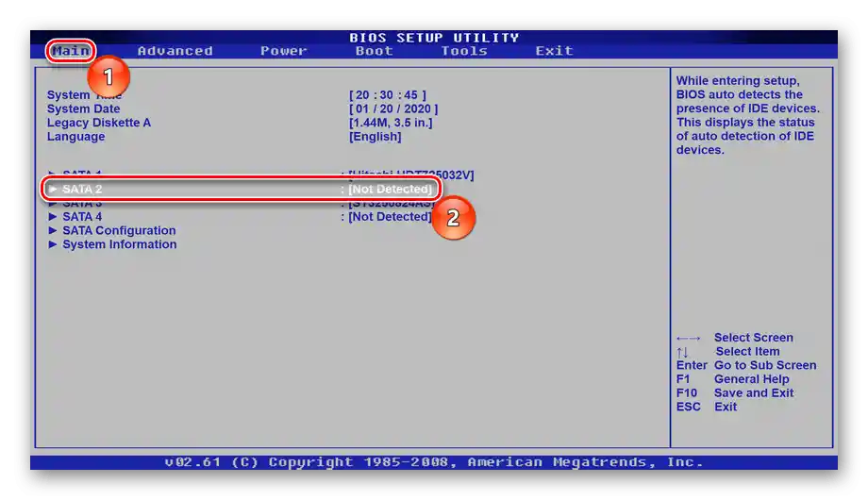868x500 pixels.
Task: Click the time value 20:30:45
Action: 388,95
